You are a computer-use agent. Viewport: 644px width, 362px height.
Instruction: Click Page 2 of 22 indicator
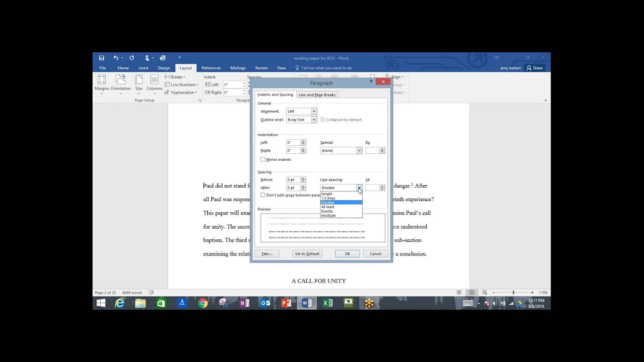click(106, 293)
